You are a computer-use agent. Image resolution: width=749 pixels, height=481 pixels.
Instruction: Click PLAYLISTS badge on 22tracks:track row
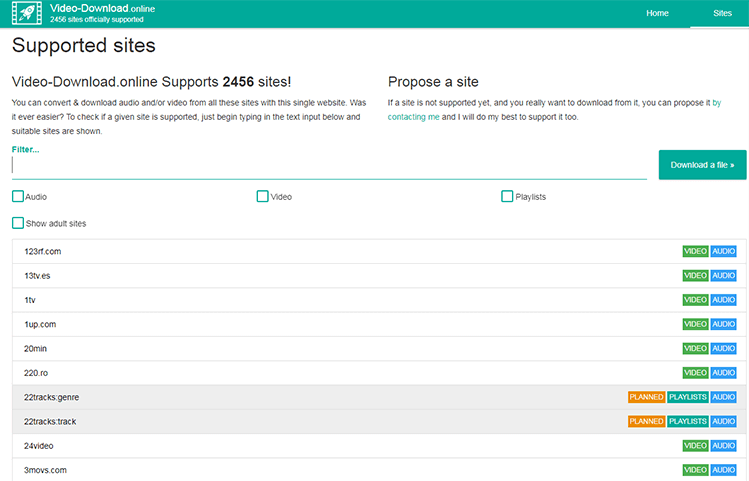coord(688,422)
